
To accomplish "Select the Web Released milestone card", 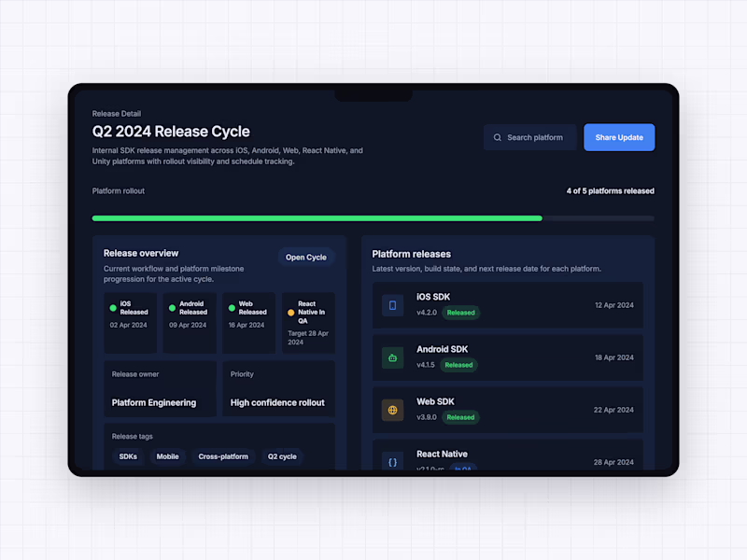I will (248, 323).
